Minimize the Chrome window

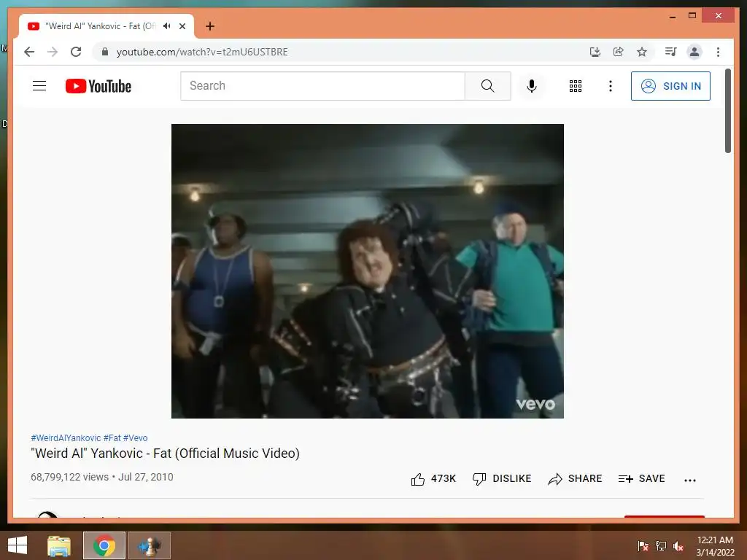click(x=672, y=16)
